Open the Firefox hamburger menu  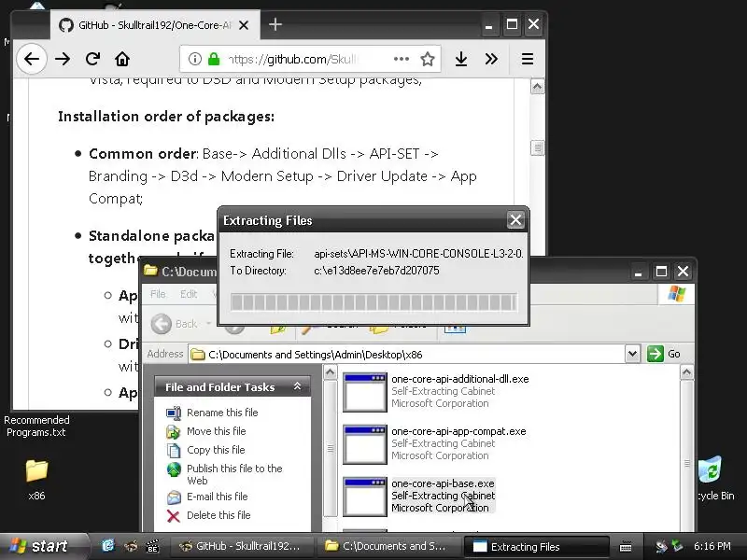(x=527, y=59)
